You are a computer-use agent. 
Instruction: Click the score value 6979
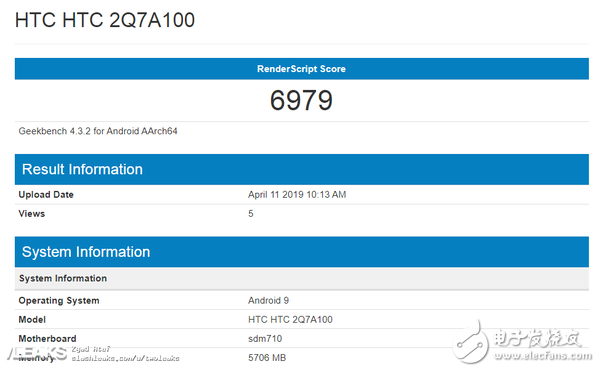pyautogui.click(x=302, y=100)
